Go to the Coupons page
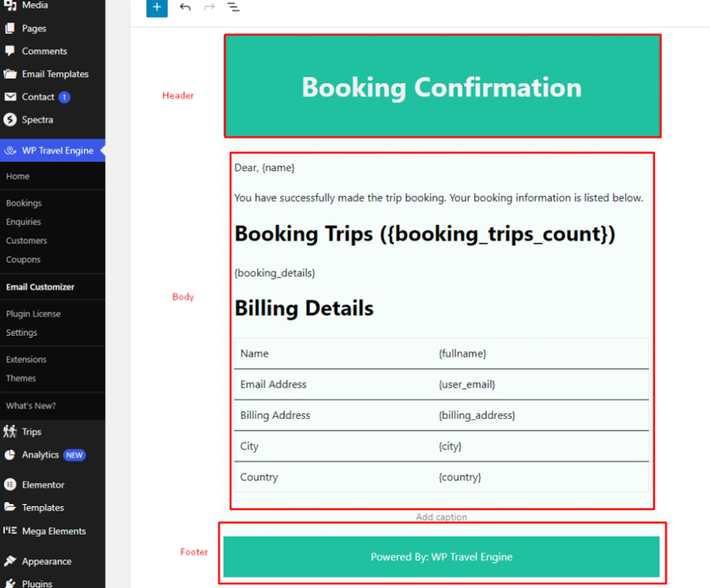 [x=23, y=259]
